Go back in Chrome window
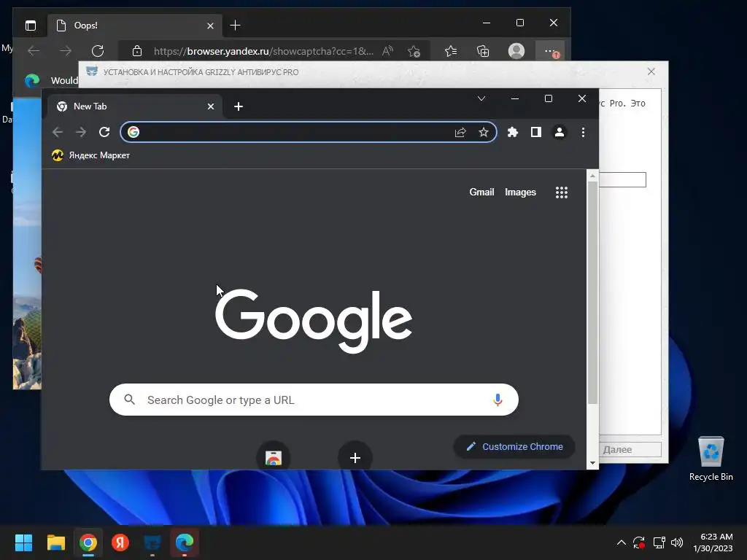Image resolution: width=747 pixels, height=560 pixels. coord(58,132)
